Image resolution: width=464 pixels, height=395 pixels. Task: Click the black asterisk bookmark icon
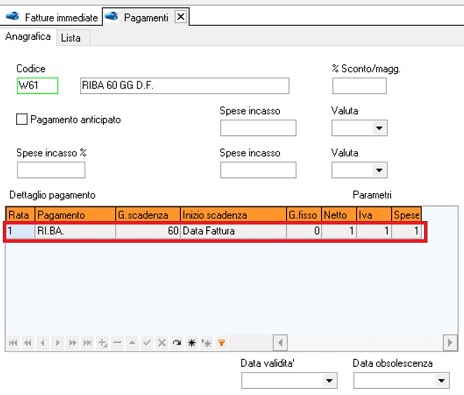192,343
